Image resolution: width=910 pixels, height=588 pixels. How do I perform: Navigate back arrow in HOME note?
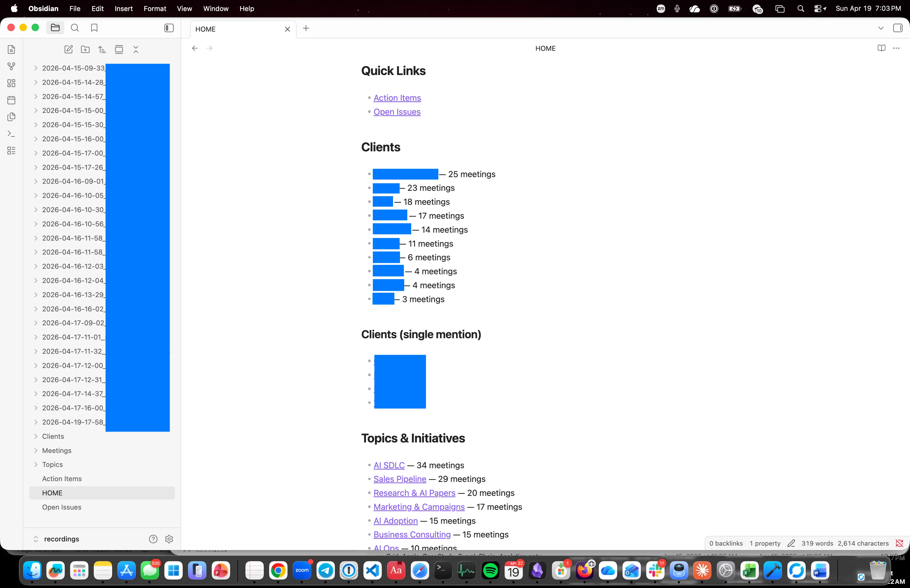click(195, 48)
